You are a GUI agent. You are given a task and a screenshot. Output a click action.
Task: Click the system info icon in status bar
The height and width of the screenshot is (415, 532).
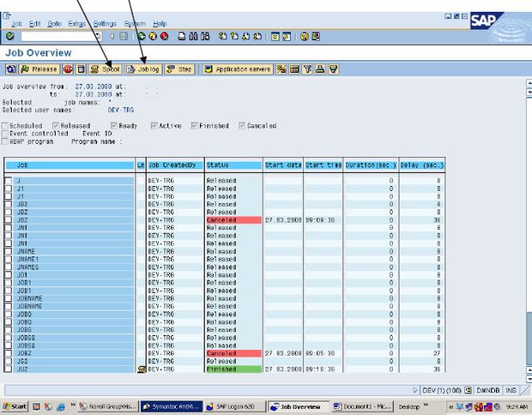pos(469,390)
